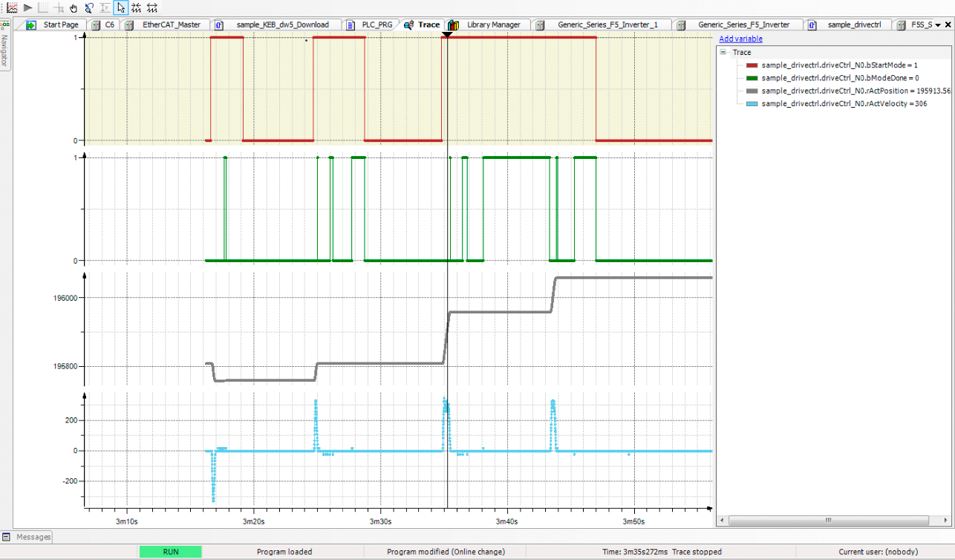Click the dotted-grid reset trigger icon
Image resolution: width=955 pixels, height=560 pixels.
43,8
